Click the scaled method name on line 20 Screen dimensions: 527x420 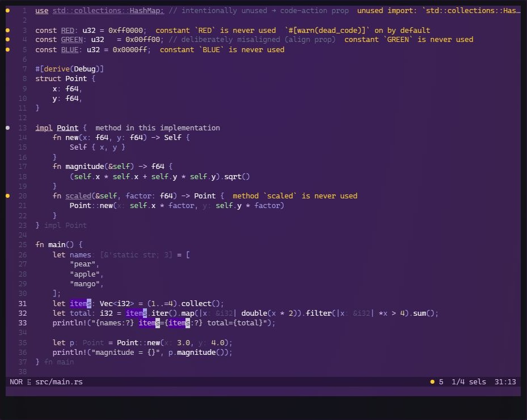(78, 196)
